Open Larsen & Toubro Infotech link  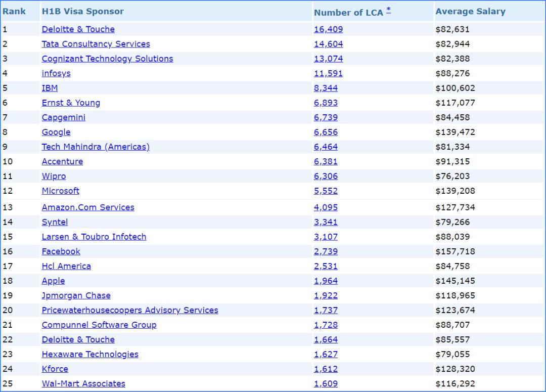[x=94, y=237]
